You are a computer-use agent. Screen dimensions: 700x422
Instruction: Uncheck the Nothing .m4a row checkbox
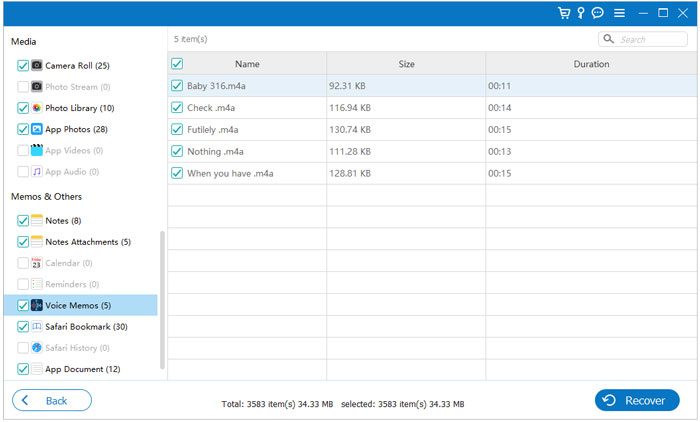177,151
